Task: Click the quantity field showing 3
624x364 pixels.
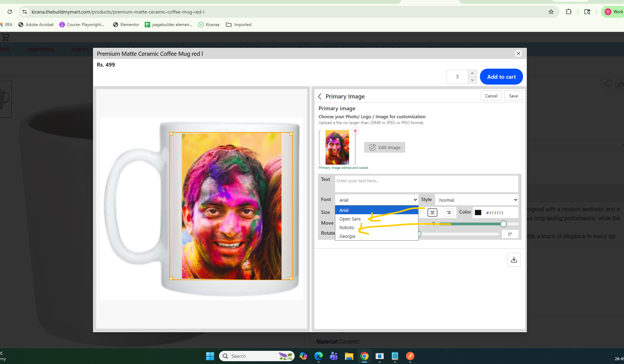Action: click(x=457, y=77)
